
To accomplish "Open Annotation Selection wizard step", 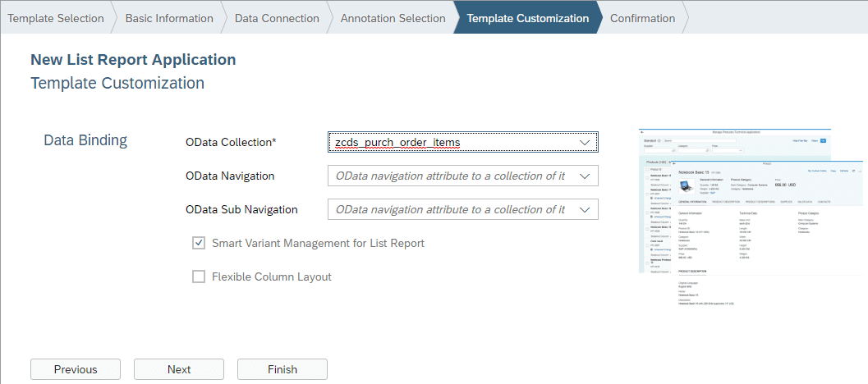I will 393,18.
